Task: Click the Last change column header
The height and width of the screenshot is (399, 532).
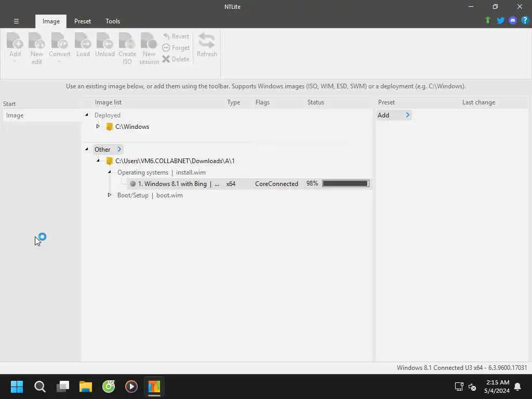Action: [478, 102]
